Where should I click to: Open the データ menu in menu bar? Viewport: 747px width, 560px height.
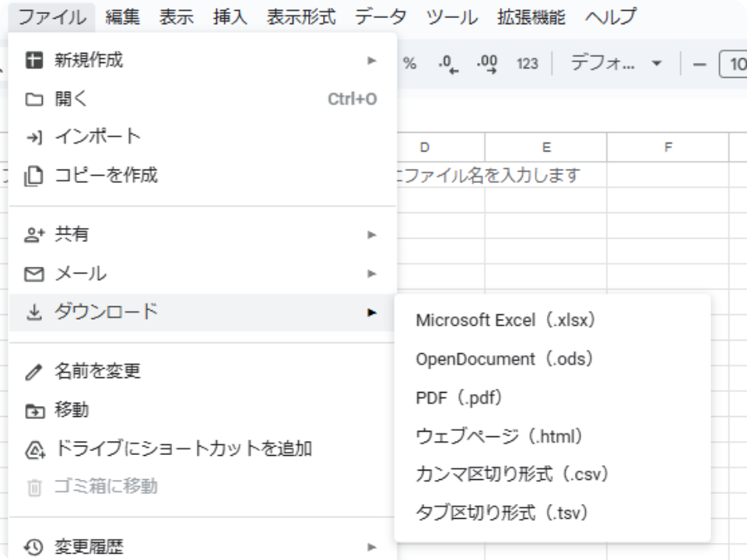coord(381,16)
